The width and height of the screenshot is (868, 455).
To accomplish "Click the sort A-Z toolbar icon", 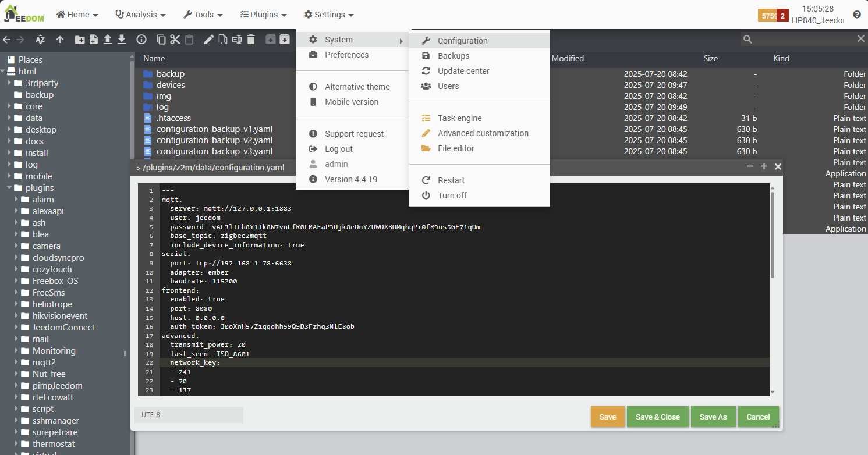I will (x=40, y=40).
